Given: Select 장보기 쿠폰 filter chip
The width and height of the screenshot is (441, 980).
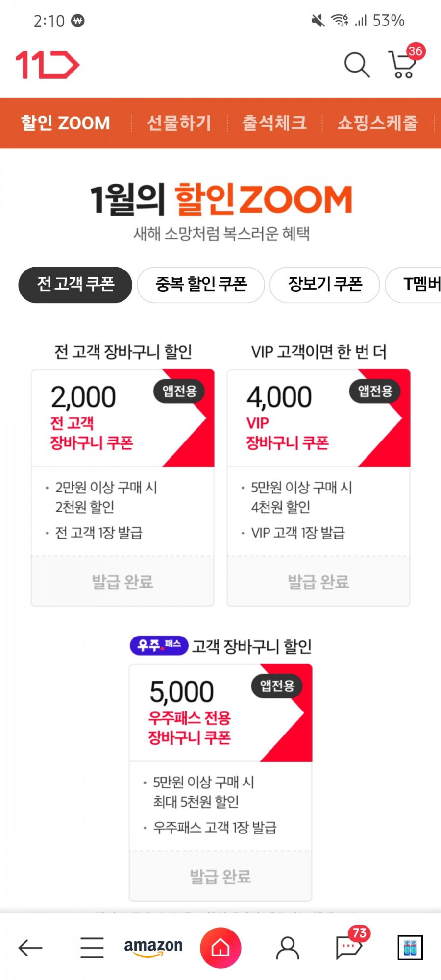Looking at the screenshot, I should (325, 285).
